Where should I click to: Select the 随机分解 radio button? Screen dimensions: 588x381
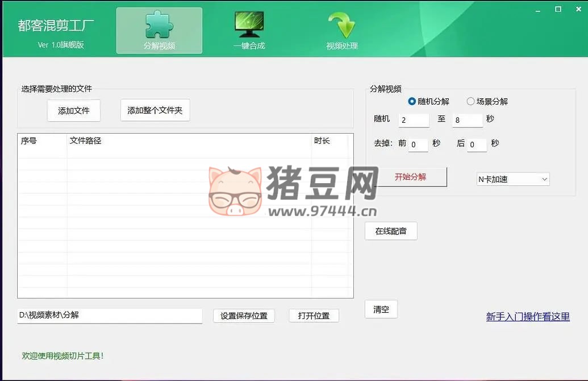pyautogui.click(x=412, y=101)
